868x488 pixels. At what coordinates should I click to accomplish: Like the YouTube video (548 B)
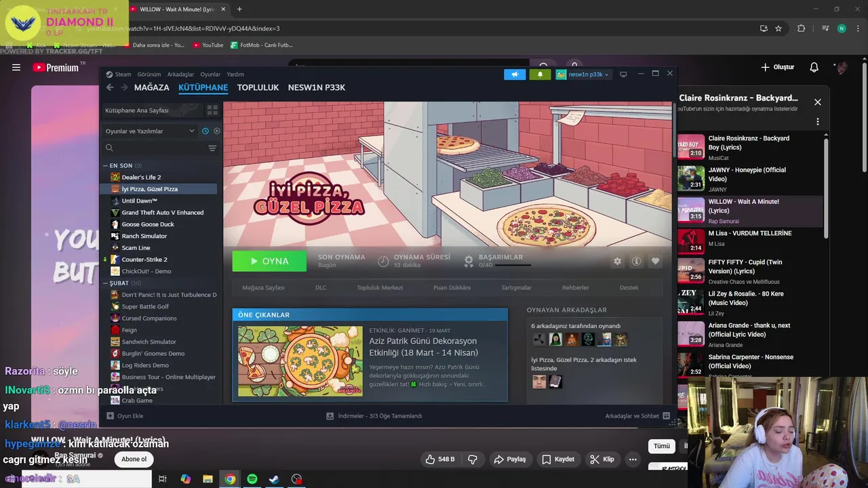[x=439, y=460]
